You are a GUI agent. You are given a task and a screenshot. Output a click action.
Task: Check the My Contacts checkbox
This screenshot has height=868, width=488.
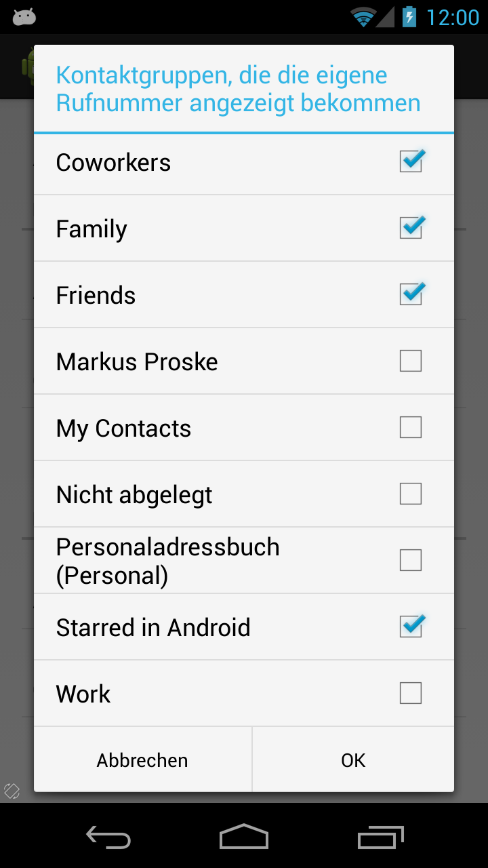pyautogui.click(x=411, y=427)
